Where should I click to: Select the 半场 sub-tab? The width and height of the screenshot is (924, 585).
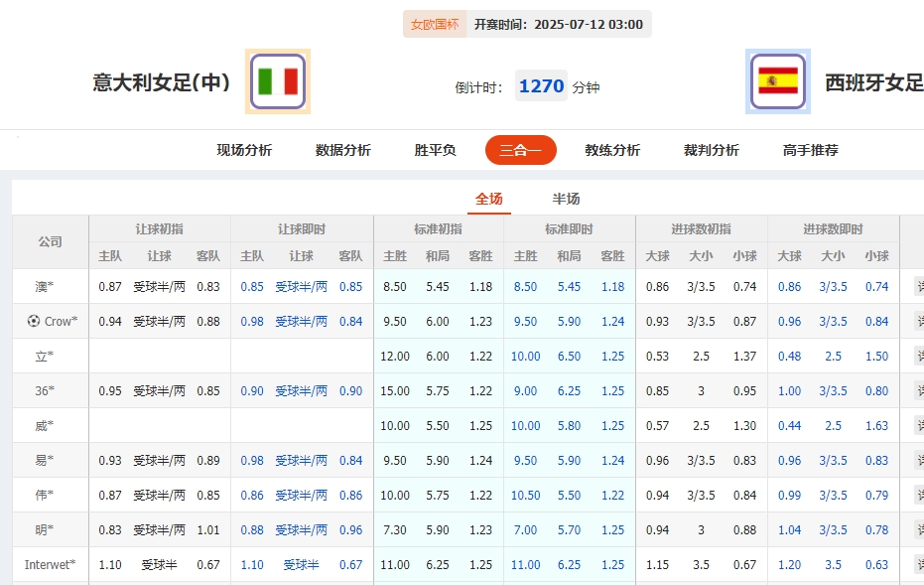(567, 199)
